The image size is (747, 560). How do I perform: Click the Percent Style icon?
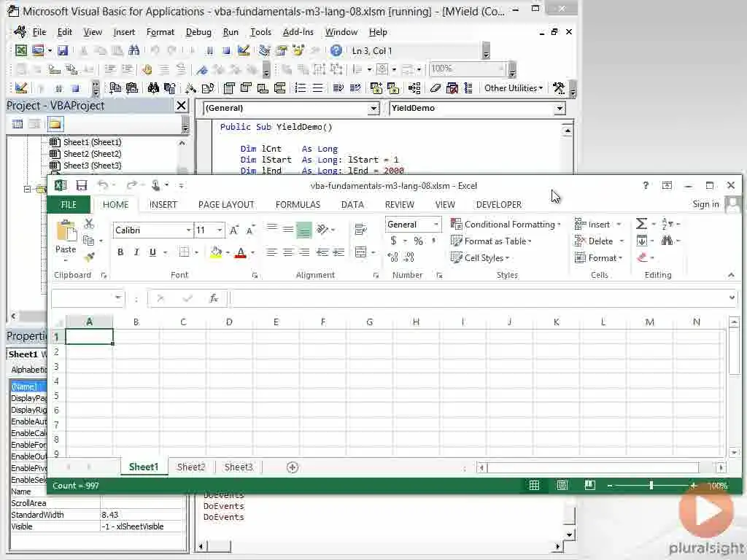coord(418,241)
